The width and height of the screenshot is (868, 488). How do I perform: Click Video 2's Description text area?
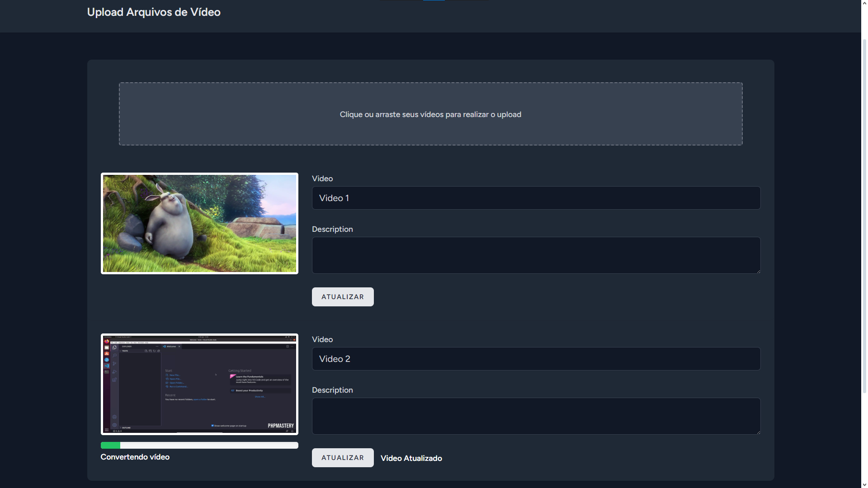536,416
